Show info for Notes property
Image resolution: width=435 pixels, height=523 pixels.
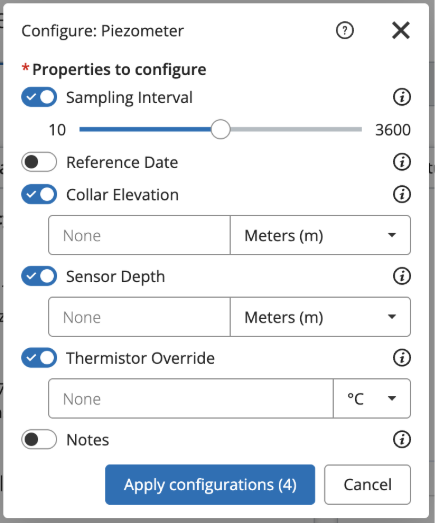(402, 440)
